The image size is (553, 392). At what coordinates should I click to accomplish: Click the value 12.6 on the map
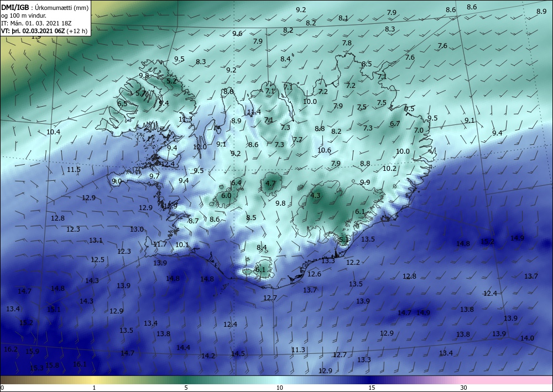314,274
